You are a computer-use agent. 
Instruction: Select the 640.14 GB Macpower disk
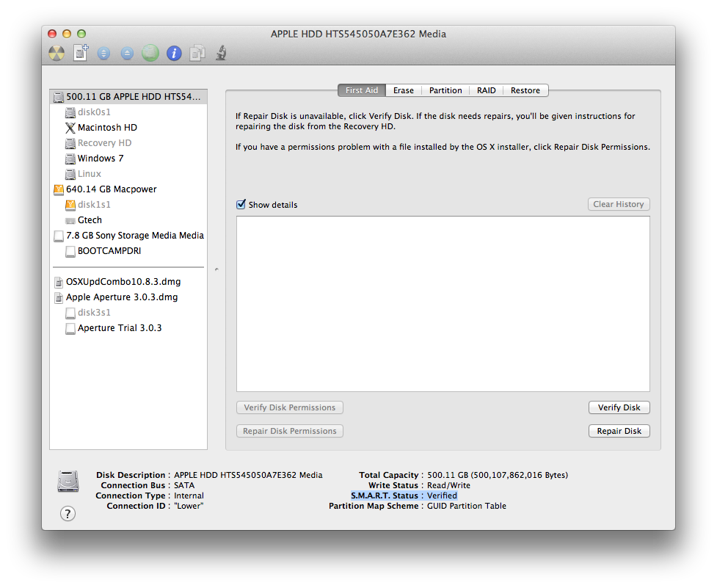click(x=128, y=189)
